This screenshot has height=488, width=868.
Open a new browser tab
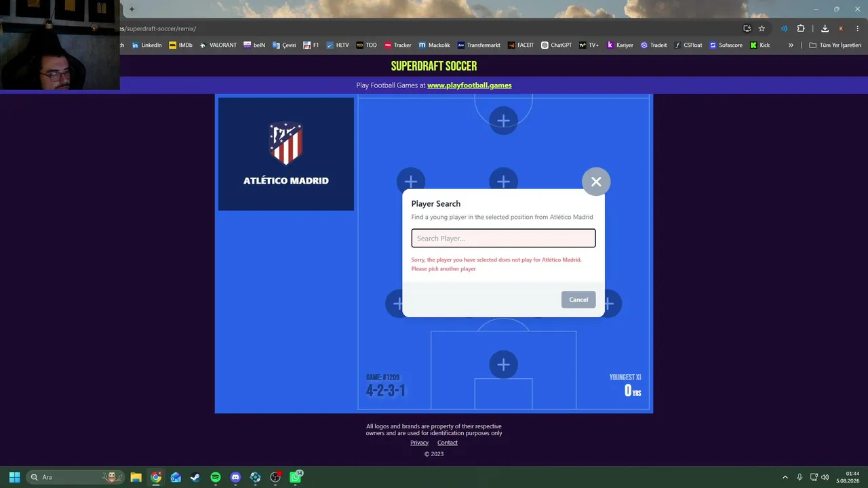(x=132, y=9)
